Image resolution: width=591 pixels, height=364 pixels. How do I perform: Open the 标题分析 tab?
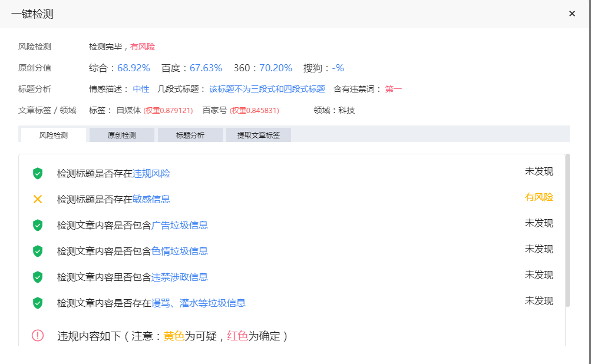pos(190,135)
